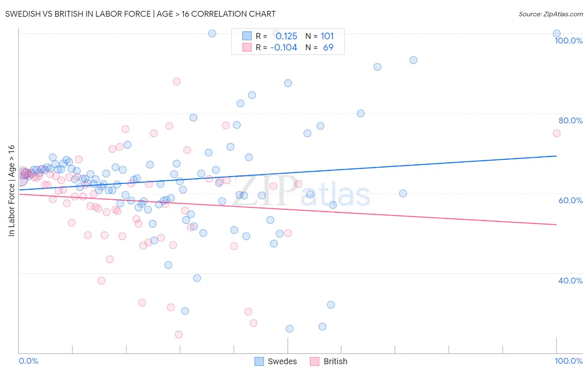Click the pink British trend line
588x373 pixels.
pos(288,209)
